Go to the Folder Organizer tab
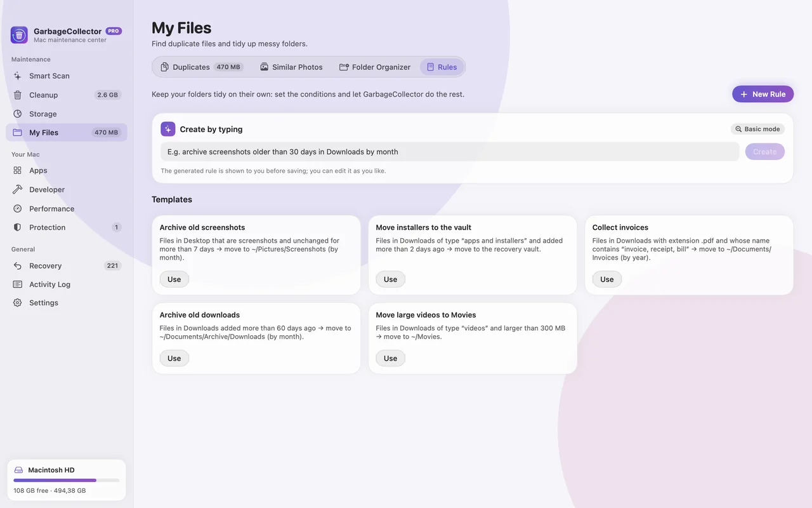The height and width of the screenshot is (508, 812). pyautogui.click(x=375, y=67)
